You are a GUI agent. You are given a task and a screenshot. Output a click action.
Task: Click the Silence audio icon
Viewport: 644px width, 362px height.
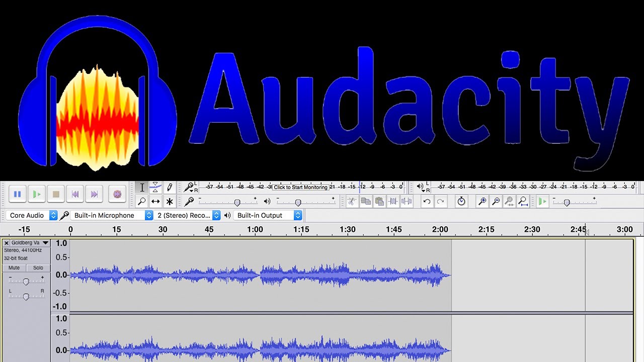coord(407,202)
